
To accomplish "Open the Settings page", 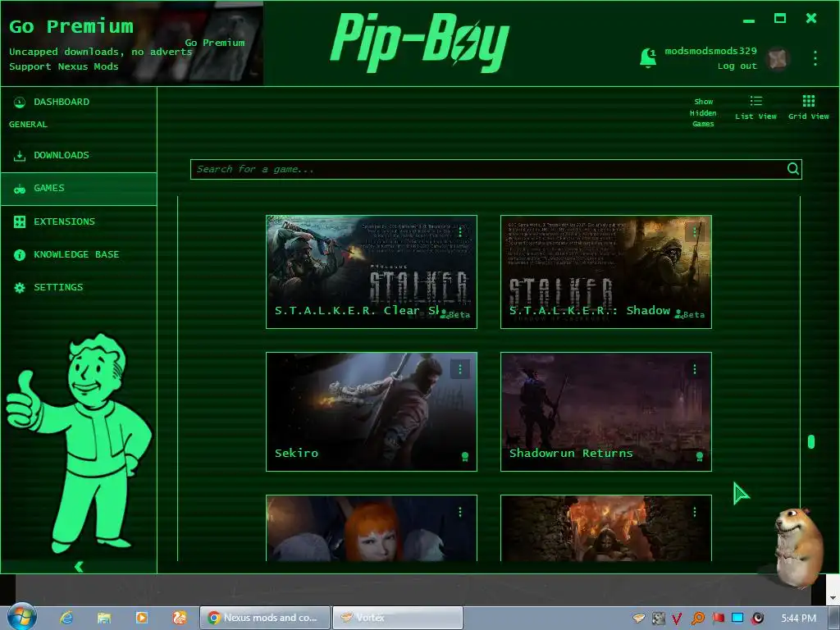I will point(79,288).
